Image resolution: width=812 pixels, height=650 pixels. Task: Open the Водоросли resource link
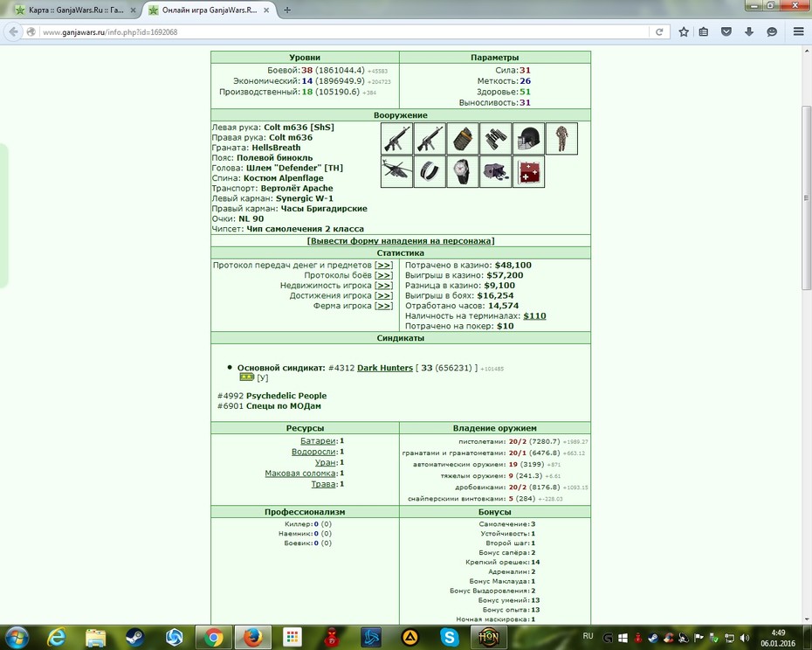pos(313,452)
